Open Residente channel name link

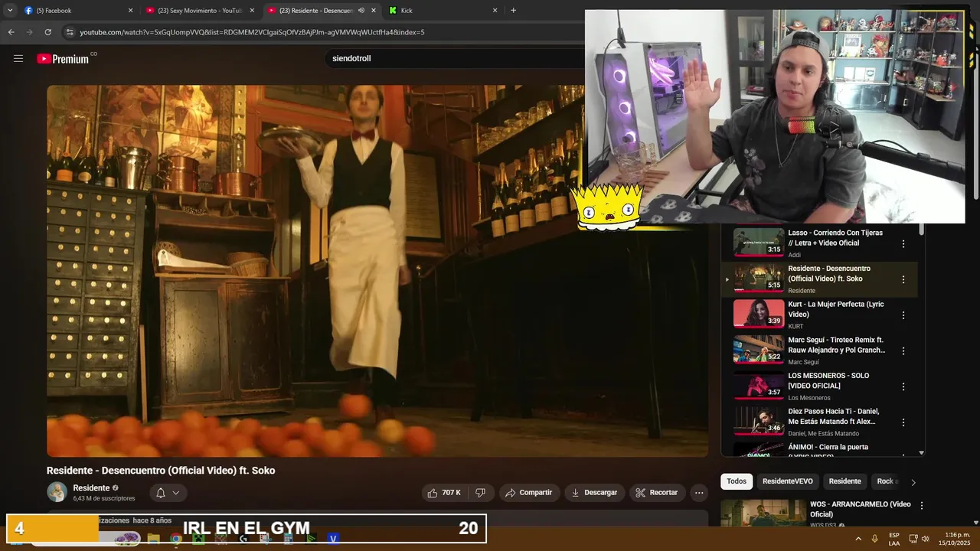tap(91, 488)
